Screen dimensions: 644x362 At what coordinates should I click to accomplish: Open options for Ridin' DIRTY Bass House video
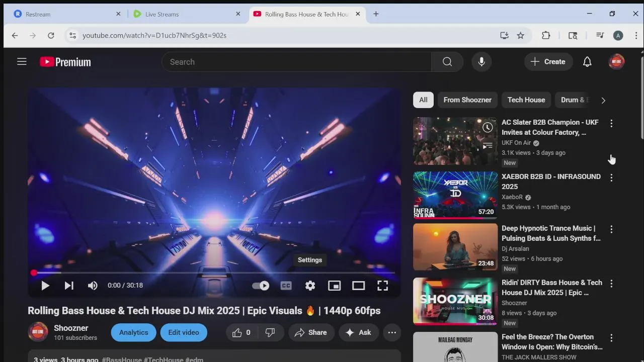point(611,284)
